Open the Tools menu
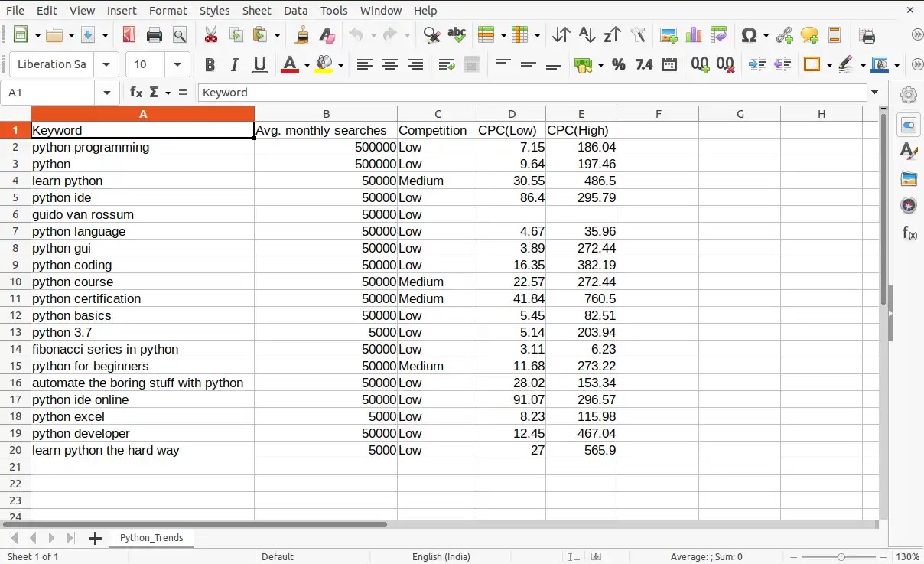Viewport: 924px width, 564px height. pyautogui.click(x=334, y=10)
